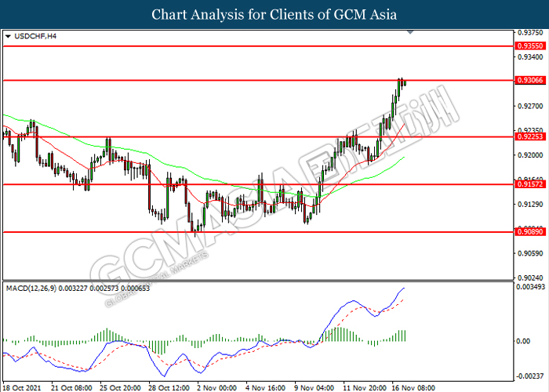Click the 2 Nov 00:00 time label
Viewport: 549px width, 392px height.
pos(216,388)
